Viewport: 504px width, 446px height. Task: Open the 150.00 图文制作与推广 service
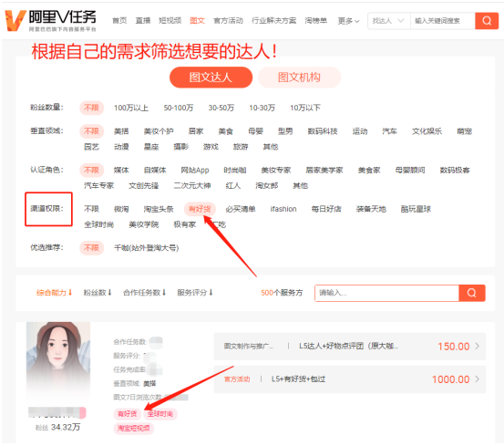click(350, 347)
